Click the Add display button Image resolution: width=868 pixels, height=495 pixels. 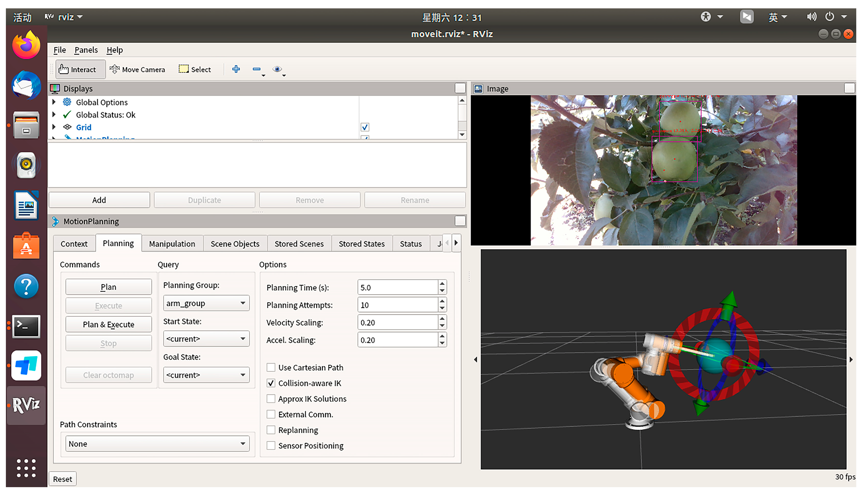click(99, 200)
